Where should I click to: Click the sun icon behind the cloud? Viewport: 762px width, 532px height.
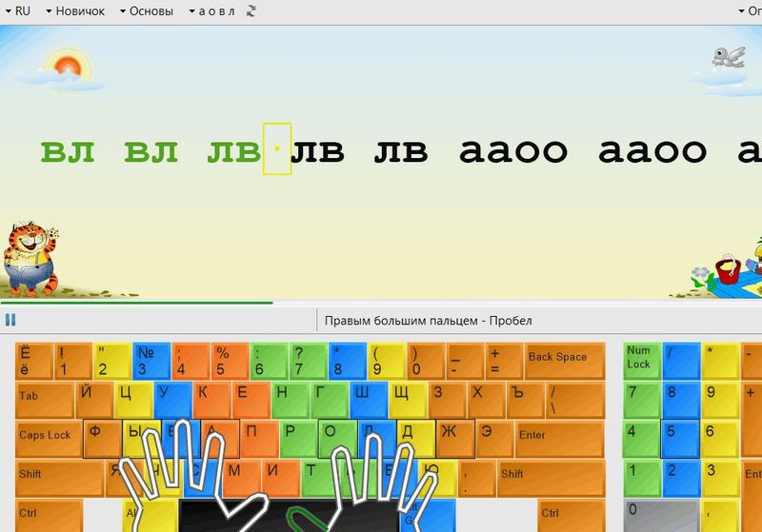click(67, 67)
